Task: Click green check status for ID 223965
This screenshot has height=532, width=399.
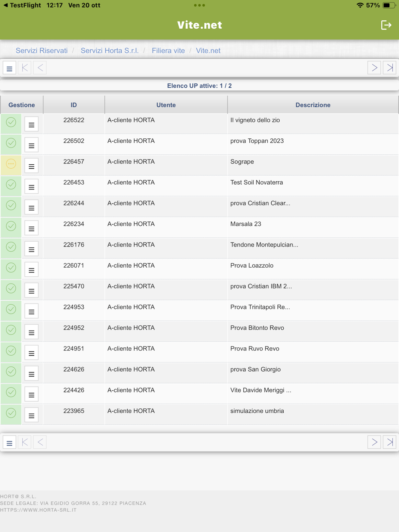Action: pos(11,413)
